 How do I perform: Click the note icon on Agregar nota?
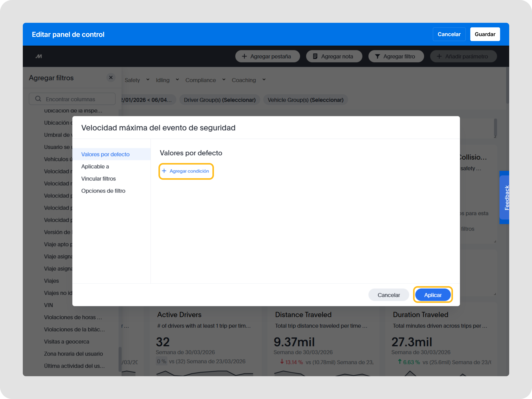coord(315,56)
